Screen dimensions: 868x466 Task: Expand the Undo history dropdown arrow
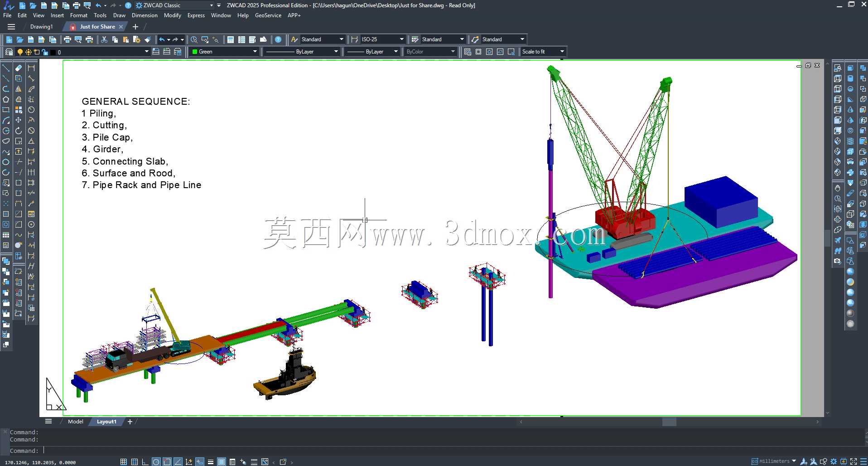coord(169,39)
